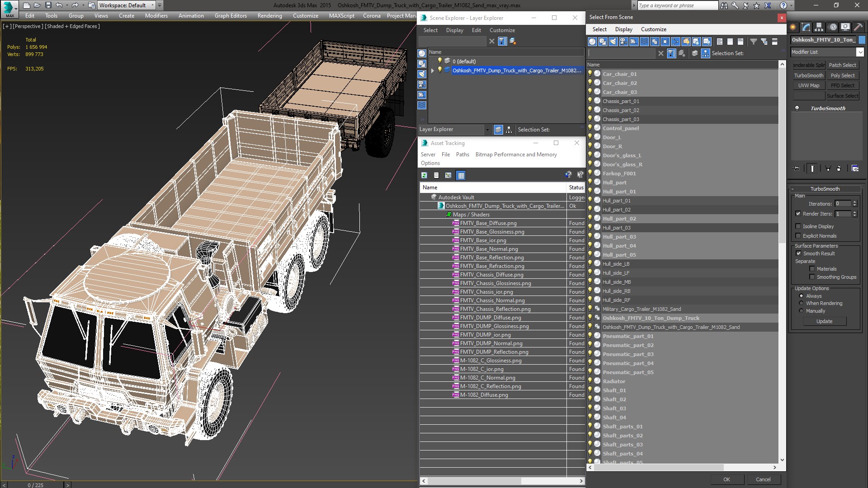Expand the Oshkosh layer in Scene Explorer

(x=433, y=70)
